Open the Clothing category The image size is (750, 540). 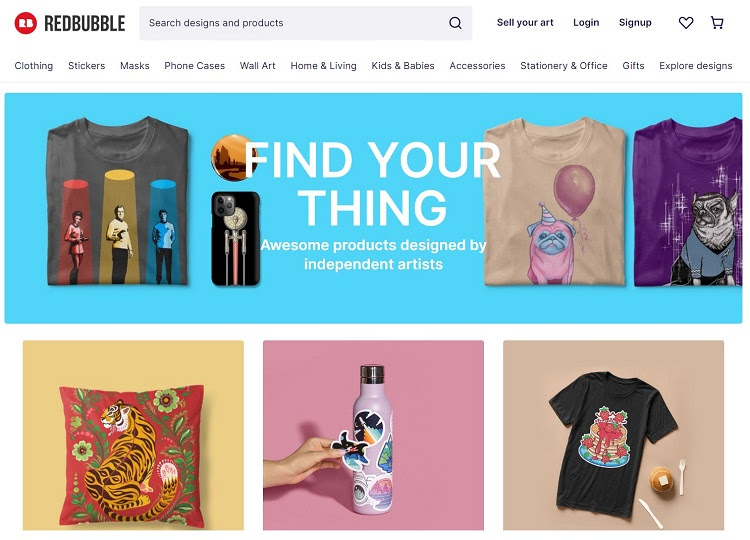point(33,66)
